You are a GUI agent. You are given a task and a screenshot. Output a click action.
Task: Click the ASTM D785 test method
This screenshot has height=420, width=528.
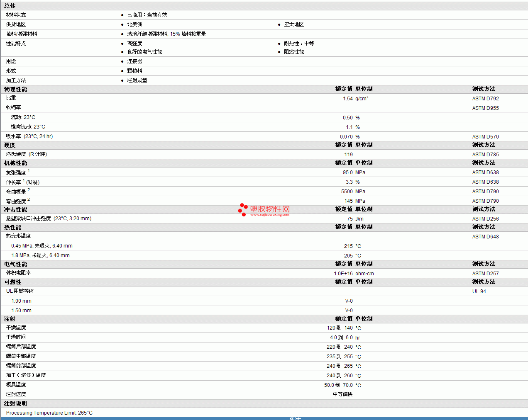pos(486,155)
